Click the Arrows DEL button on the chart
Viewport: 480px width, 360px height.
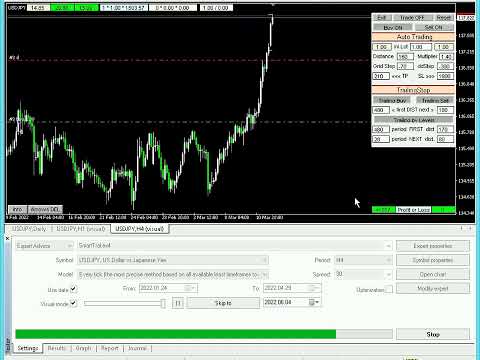point(45,209)
